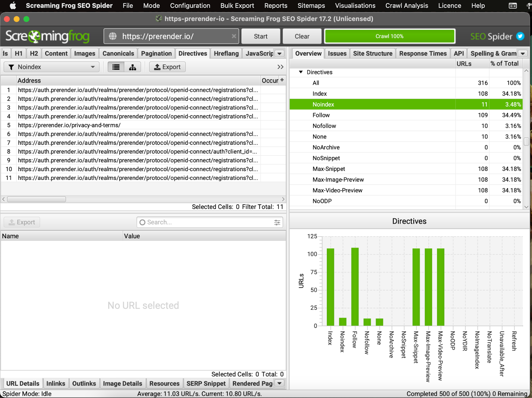Open the Issues tab
This screenshot has height=398, width=532.
pyautogui.click(x=337, y=53)
